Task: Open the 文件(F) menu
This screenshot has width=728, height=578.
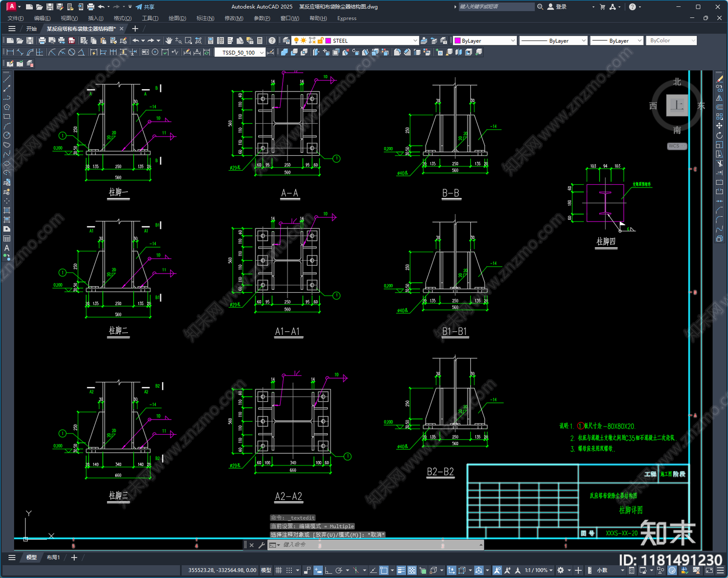Action: 16,18
